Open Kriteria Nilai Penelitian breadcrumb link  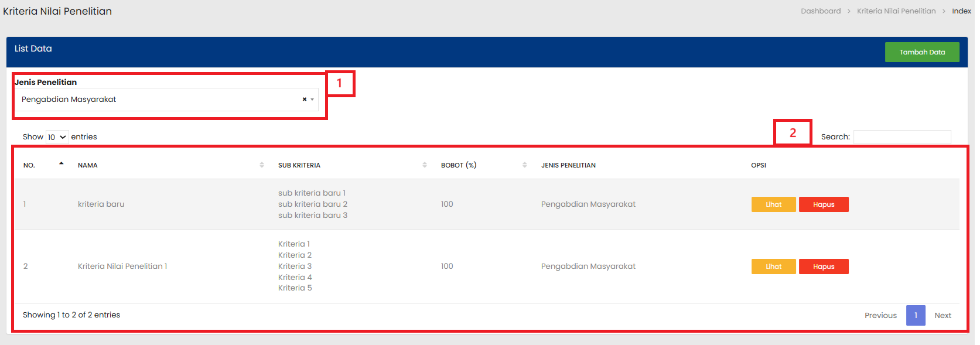tap(896, 11)
